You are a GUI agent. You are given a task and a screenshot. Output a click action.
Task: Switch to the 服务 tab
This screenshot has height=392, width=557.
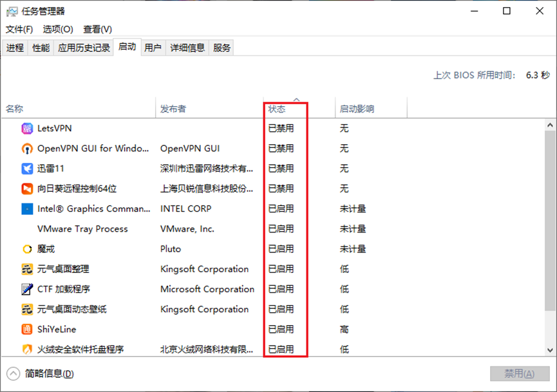pyautogui.click(x=222, y=48)
